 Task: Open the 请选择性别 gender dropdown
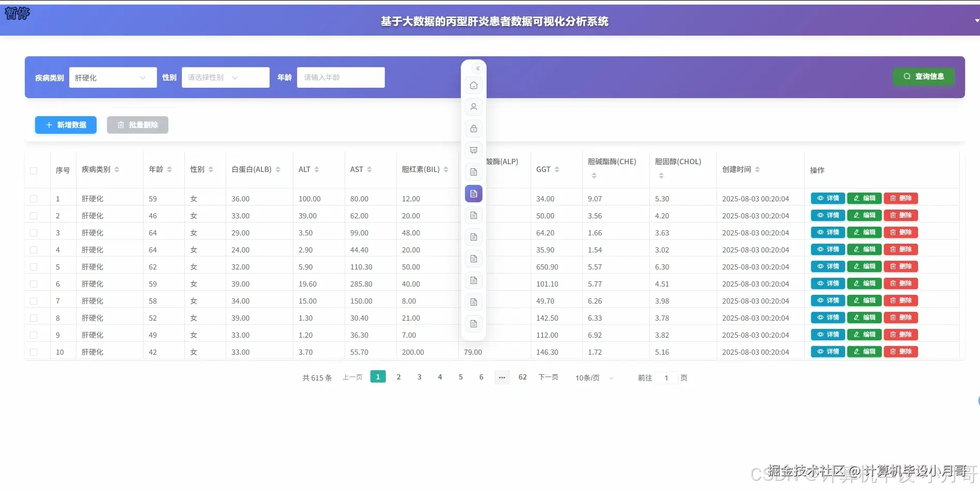tap(225, 77)
